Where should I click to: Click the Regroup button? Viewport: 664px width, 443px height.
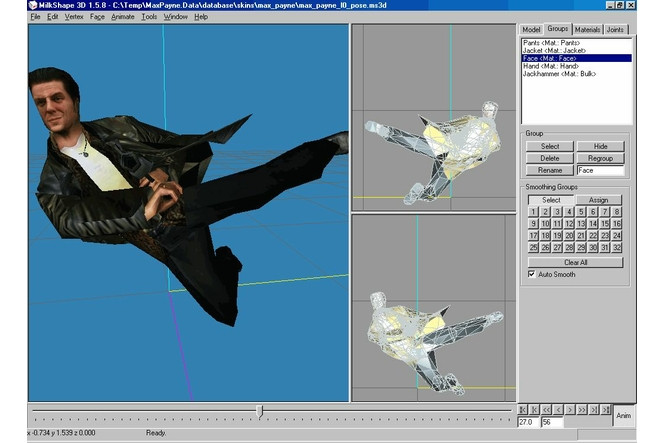pos(600,158)
